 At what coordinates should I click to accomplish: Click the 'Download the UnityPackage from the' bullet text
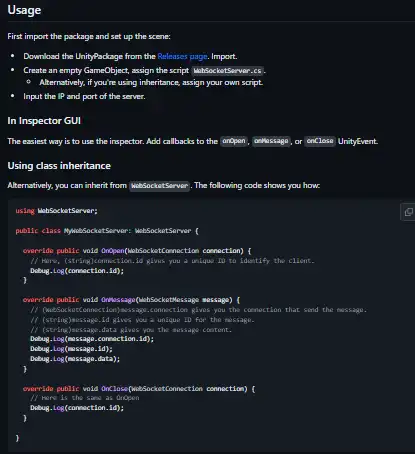[89, 56]
